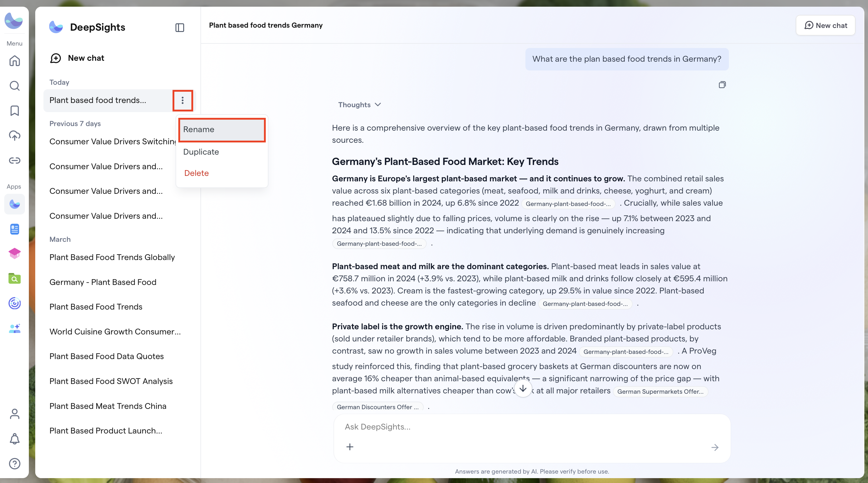Jump to bottom with the down arrow button

pyautogui.click(x=523, y=389)
